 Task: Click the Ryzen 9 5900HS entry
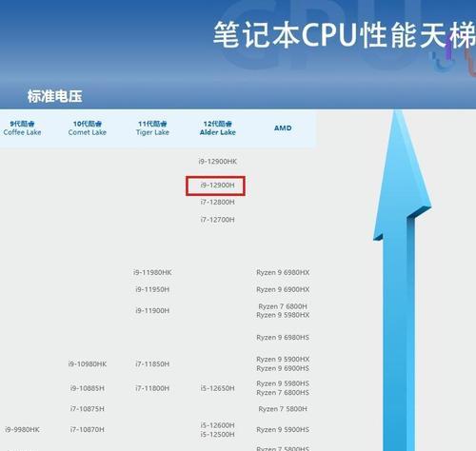283,429
